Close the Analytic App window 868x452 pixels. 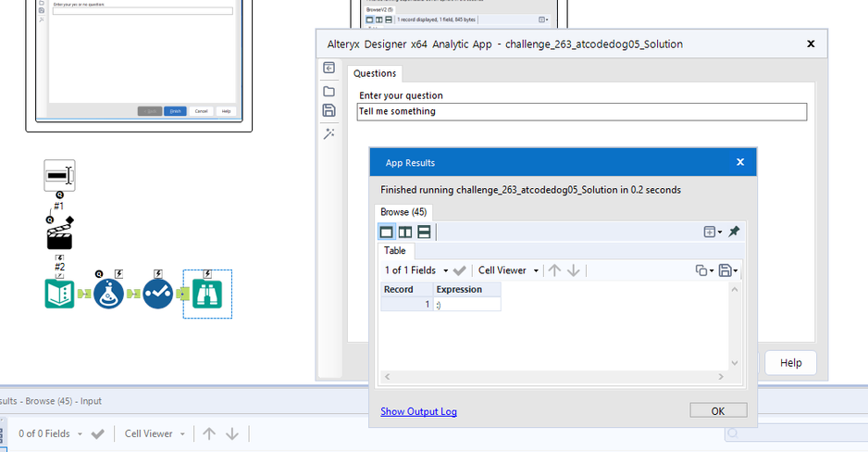click(x=811, y=44)
